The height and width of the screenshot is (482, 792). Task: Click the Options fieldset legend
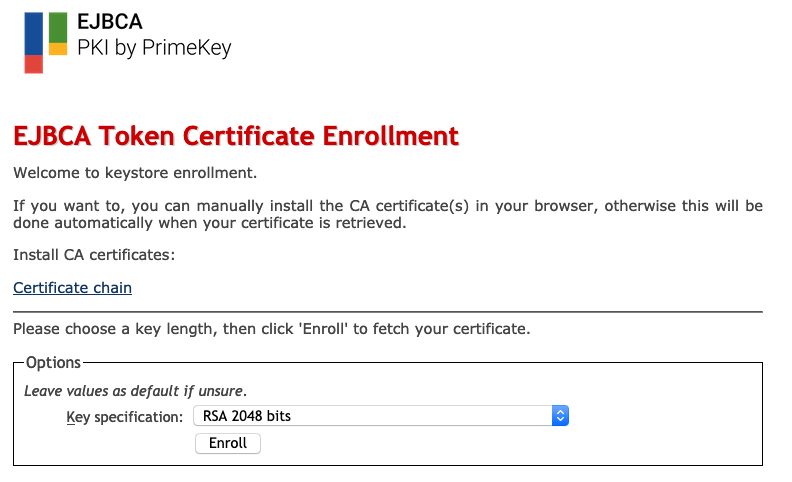point(53,362)
